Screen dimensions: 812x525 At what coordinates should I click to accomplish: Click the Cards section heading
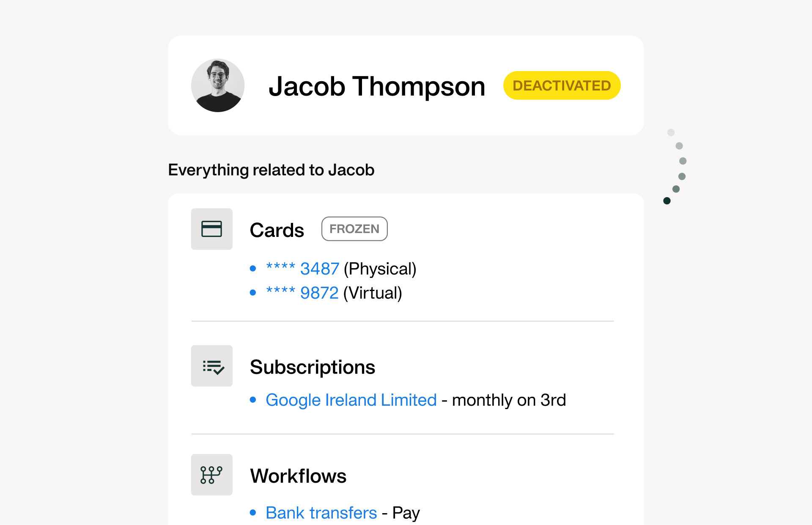[x=277, y=230]
